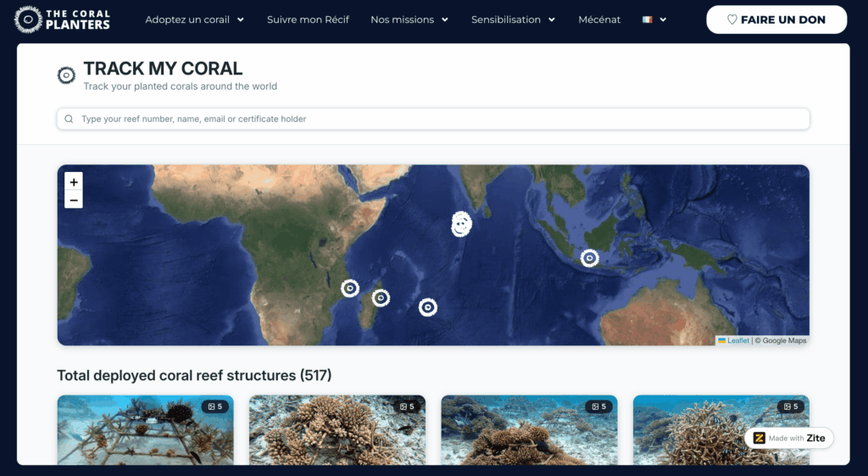868x476 pixels.
Task: Zoom out on the map
Action: [74, 200]
